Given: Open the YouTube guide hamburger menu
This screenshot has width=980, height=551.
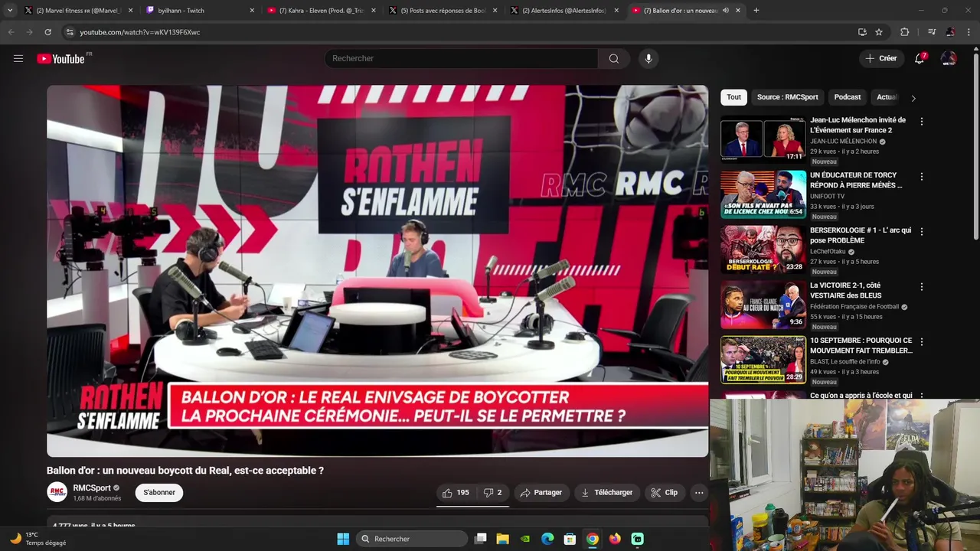Looking at the screenshot, I should pyautogui.click(x=18, y=58).
